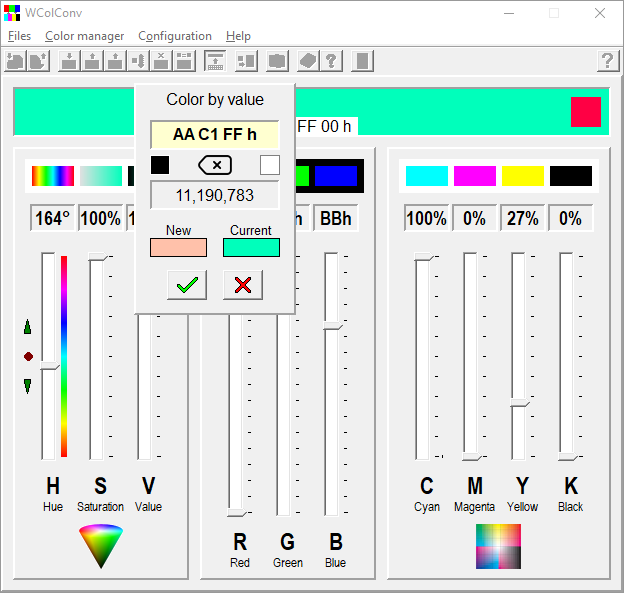Click the Blue value field BBh
Screen dimensions: 624x593
click(336, 218)
